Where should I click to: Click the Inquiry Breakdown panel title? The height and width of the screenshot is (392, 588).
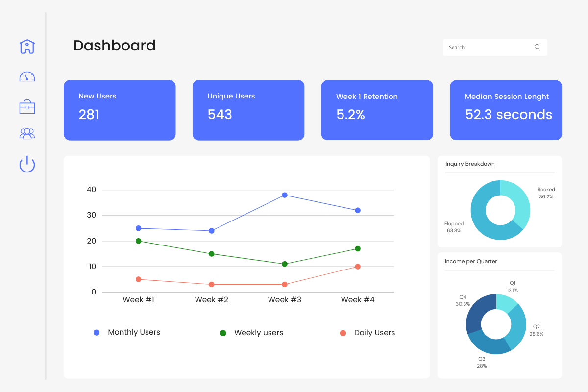(x=470, y=164)
